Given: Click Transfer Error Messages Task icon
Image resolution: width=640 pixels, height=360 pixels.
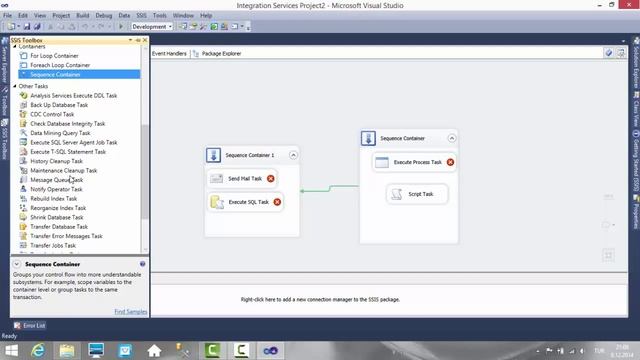Looking at the screenshot, I should pyautogui.click(x=24, y=236).
